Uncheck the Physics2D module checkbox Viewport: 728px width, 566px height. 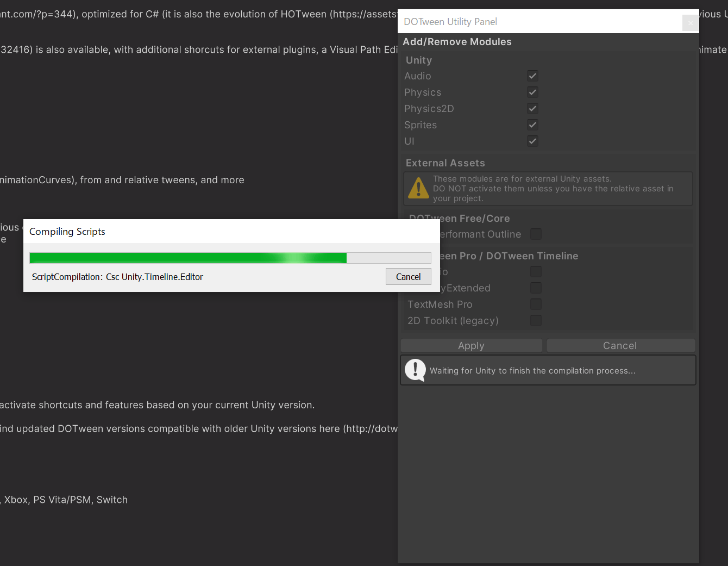pyautogui.click(x=532, y=109)
